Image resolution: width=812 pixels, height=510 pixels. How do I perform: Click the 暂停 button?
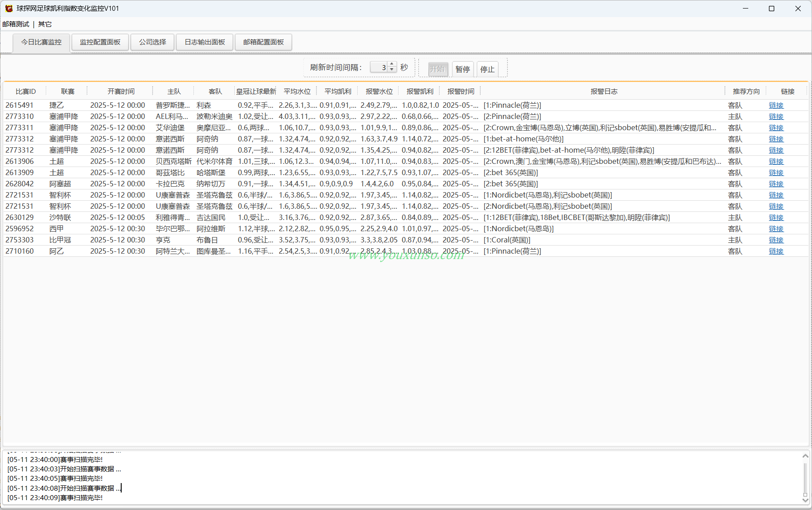pos(463,69)
